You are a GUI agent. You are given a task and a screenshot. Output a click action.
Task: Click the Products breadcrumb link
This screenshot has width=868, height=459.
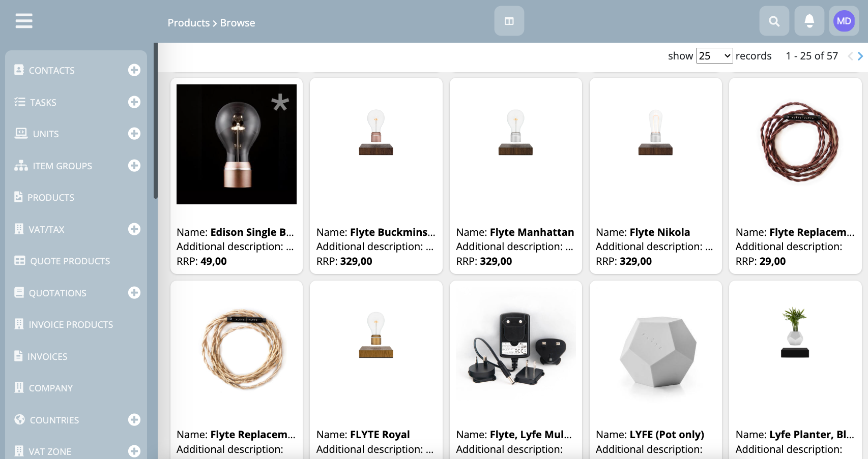click(x=188, y=23)
